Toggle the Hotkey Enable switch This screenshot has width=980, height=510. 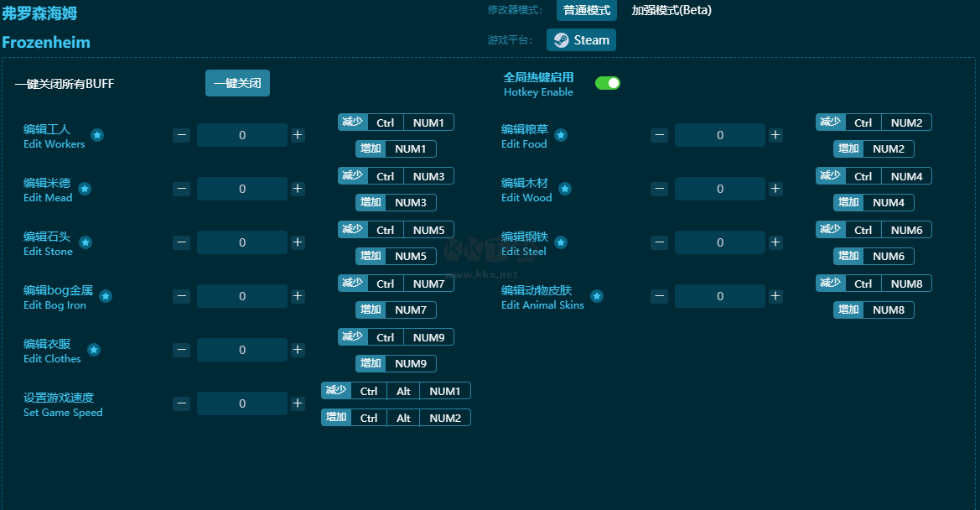click(x=608, y=83)
